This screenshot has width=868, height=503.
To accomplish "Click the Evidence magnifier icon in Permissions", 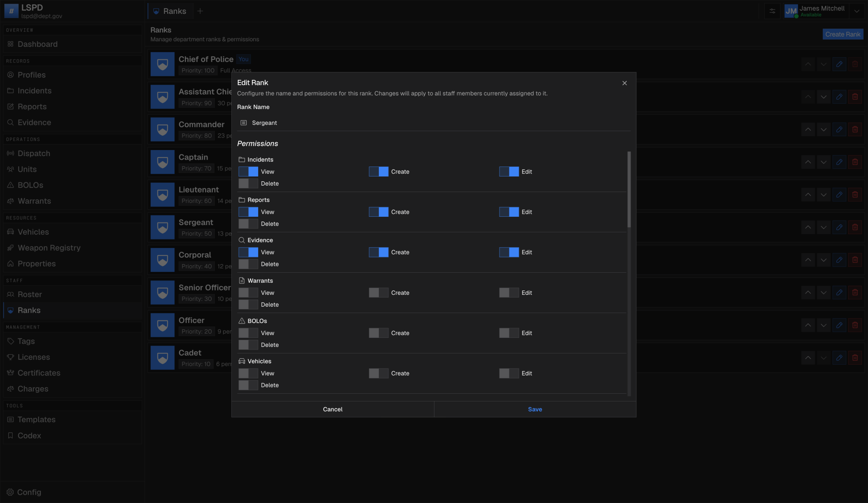I will 242,240.
